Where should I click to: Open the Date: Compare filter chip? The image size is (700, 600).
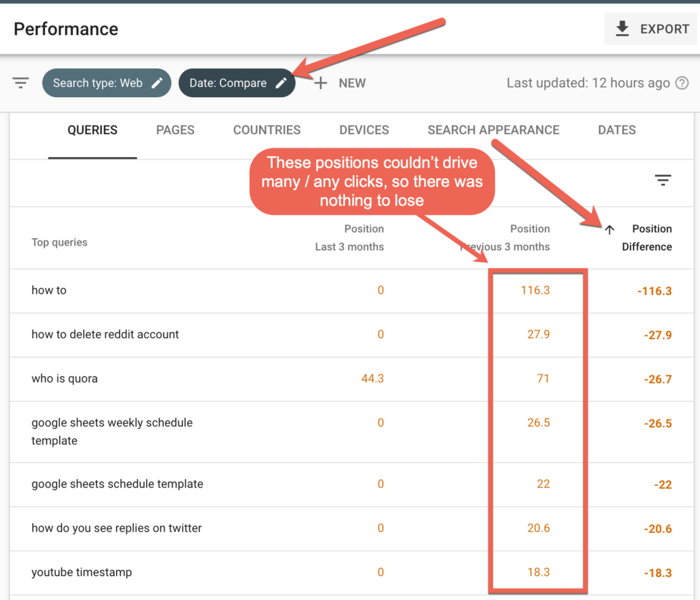228,83
